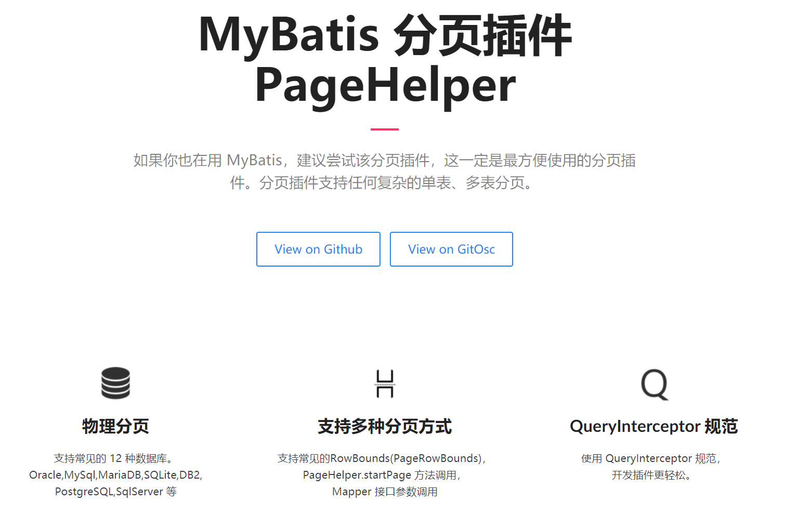Click the text PostgreSQL,SqlServer 等
This screenshot has width=812, height=528.
pos(115,492)
